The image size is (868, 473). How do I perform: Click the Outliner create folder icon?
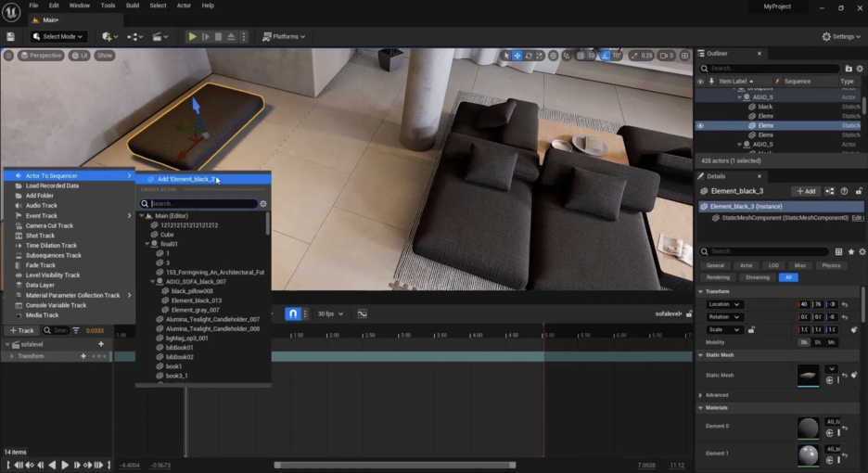point(849,69)
